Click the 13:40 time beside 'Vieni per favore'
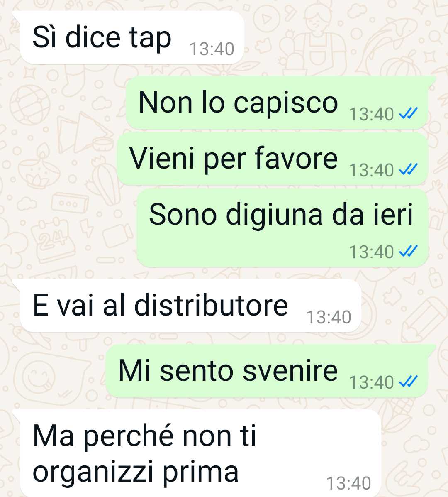Viewport: 448px width, 497px height. click(x=371, y=170)
